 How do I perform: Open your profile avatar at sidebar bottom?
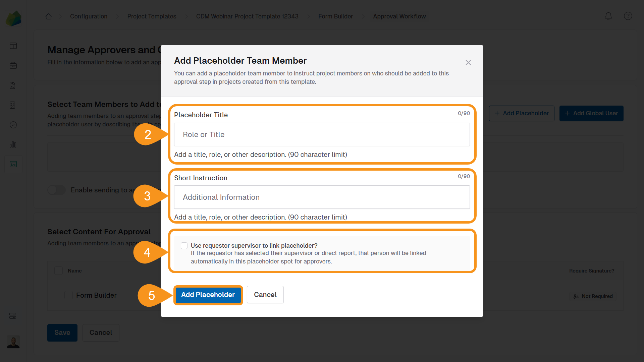[13, 342]
